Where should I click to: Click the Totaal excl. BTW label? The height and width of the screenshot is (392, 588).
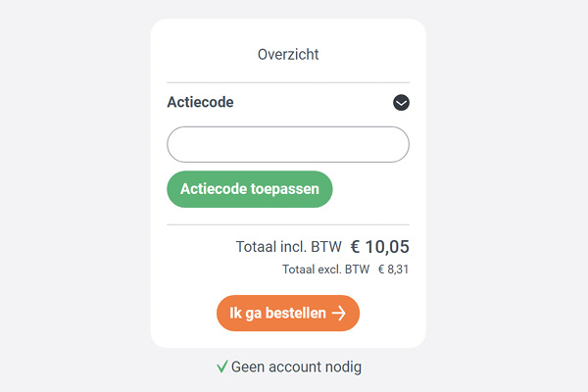326,269
